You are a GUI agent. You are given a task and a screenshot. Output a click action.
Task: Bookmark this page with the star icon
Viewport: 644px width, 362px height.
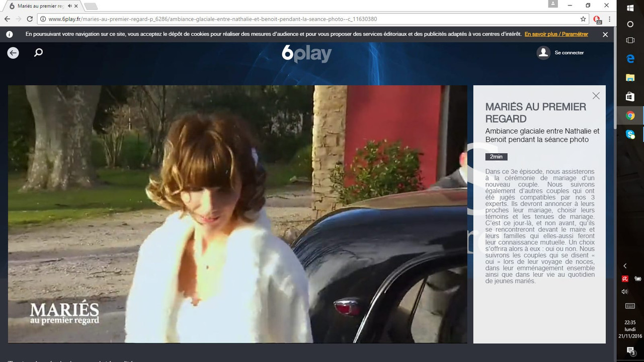tap(584, 19)
